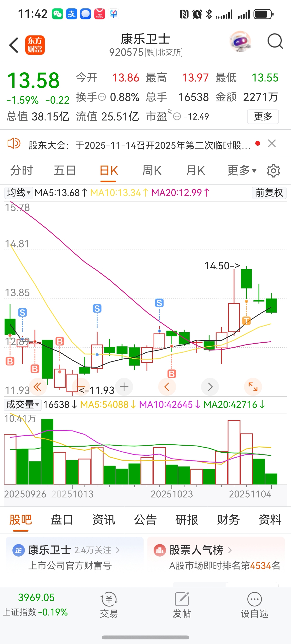Tap the 市盈 info bubble icon
The width and height of the screenshot is (291, 644).
pos(177,116)
